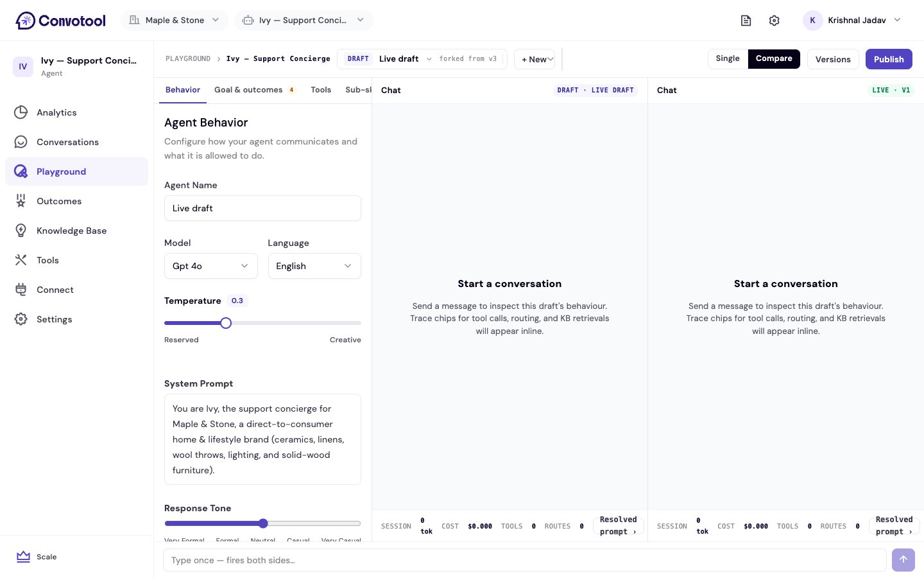
Task: Click the K user avatar
Action: coord(812,21)
